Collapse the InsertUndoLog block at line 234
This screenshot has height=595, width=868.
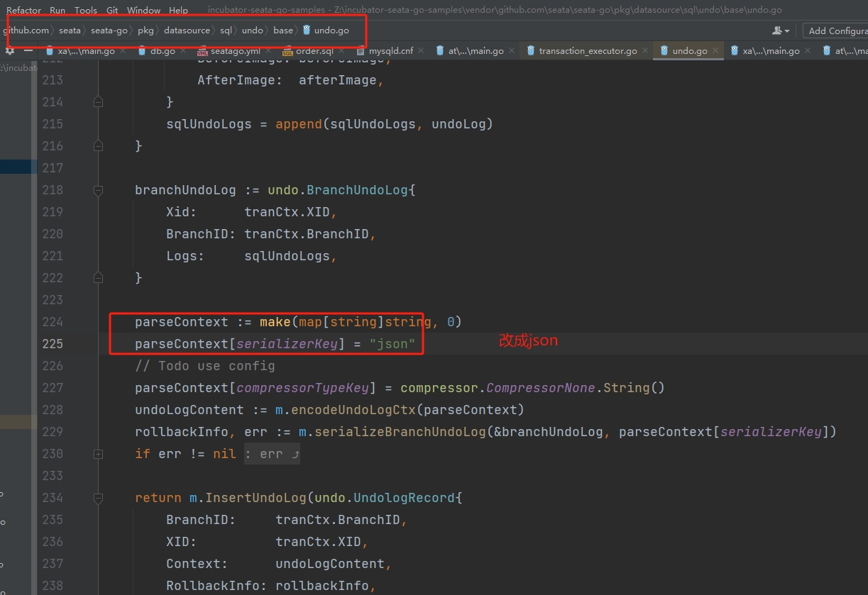tap(98, 498)
